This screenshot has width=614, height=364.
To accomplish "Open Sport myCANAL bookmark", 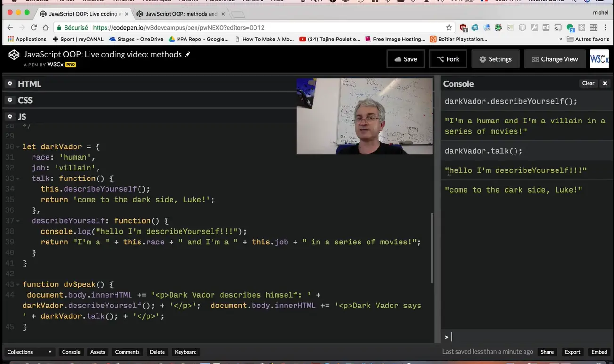I will (77, 39).
